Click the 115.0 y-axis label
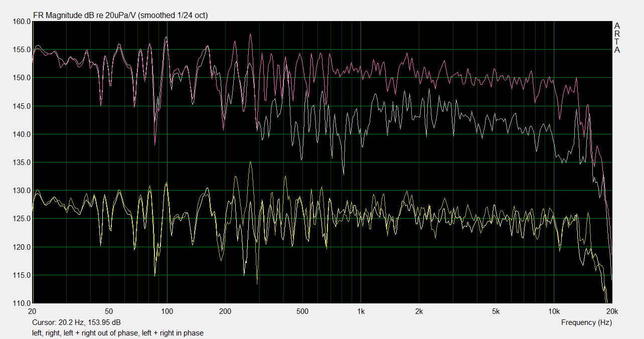The width and height of the screenshot is (644, 339). tap(21, 275)
